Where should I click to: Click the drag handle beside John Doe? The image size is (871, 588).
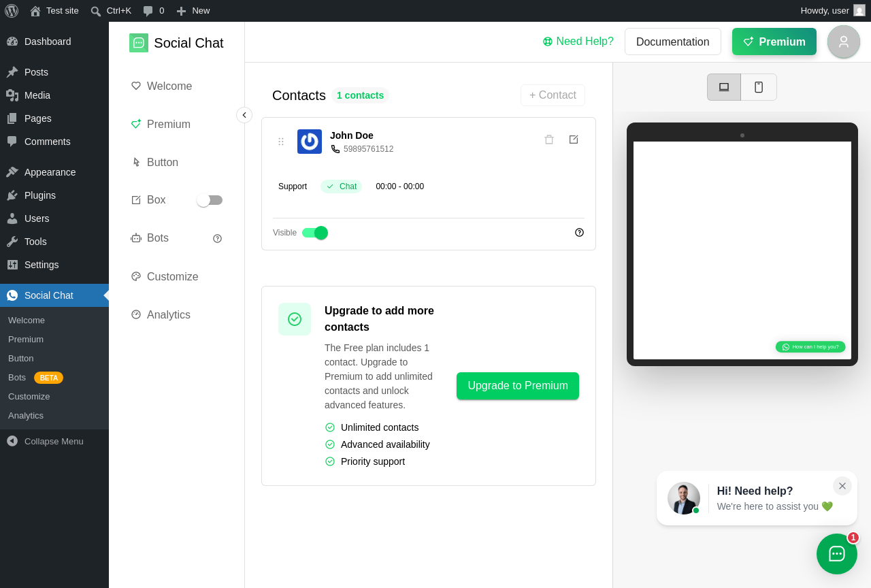click(x=281, y=142)
